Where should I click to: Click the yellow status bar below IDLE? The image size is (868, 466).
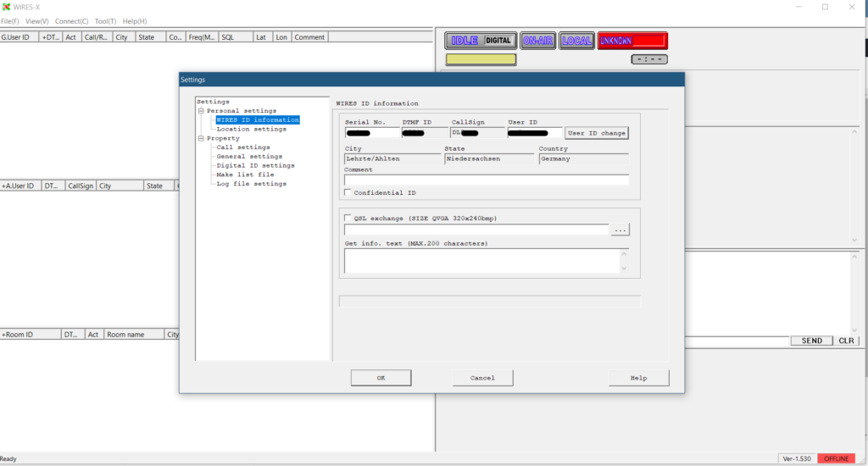pyautogui.click(x=481, y=59)
